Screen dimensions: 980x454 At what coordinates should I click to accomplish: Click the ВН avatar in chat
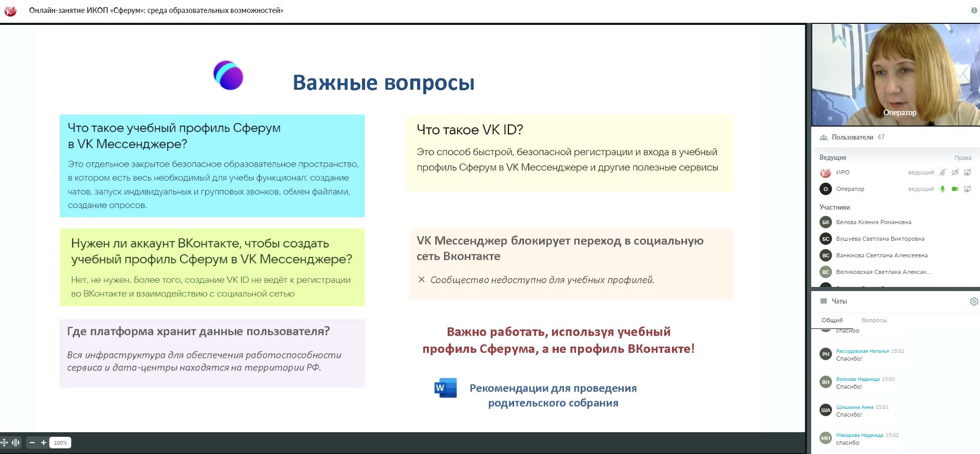tap(825, 382)
